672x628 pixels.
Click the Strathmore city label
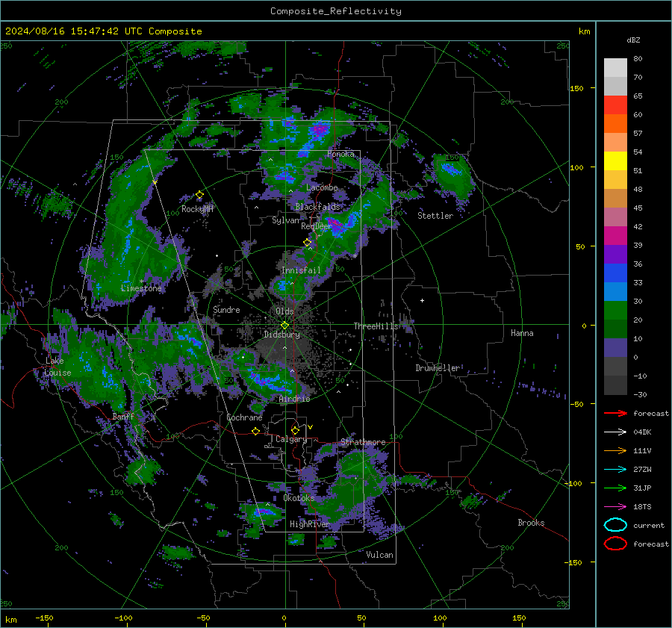tap(363, 441)
